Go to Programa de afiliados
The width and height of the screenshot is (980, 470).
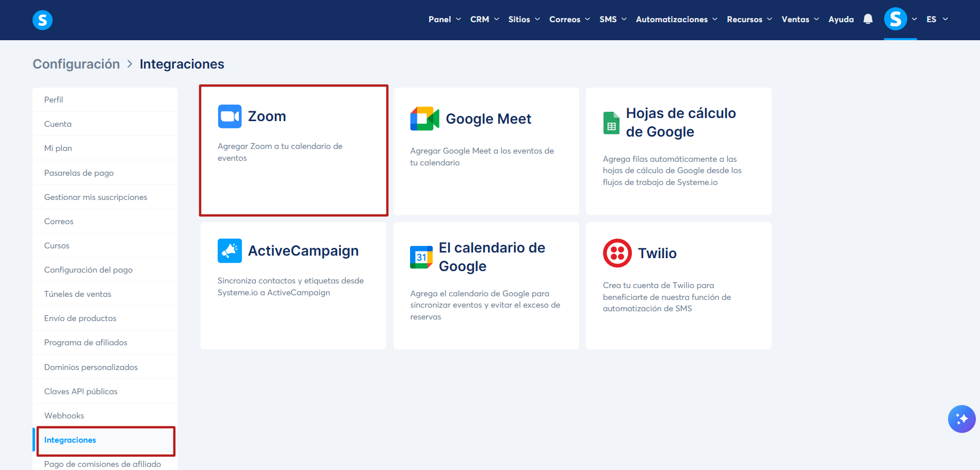point(105,343)
